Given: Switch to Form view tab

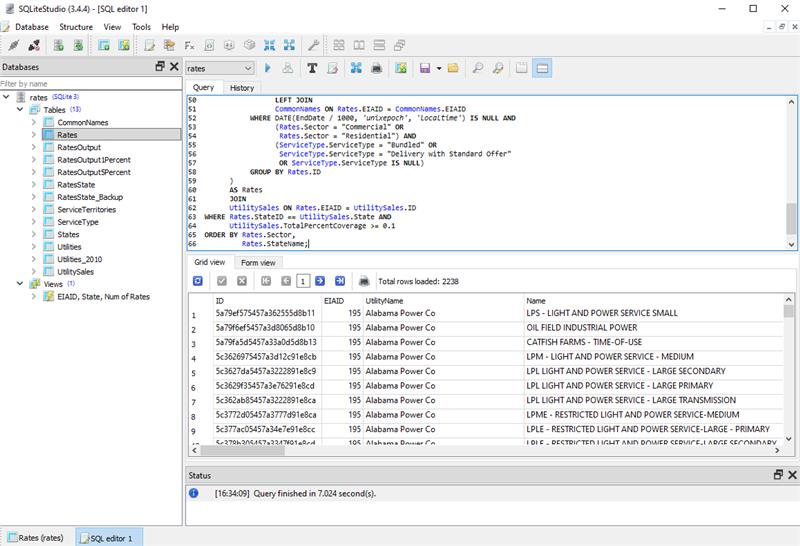Looking at the screenshot, I should coord(260,262).
